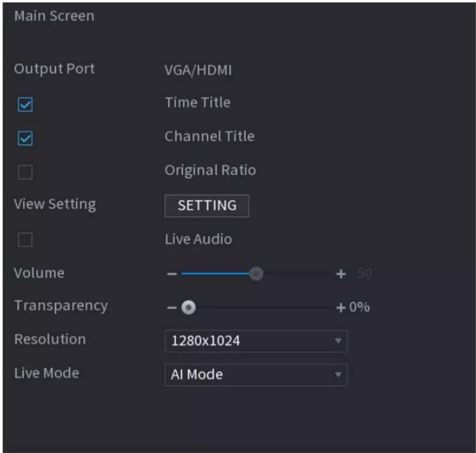Click the volume value 50

tap(364, 273)
